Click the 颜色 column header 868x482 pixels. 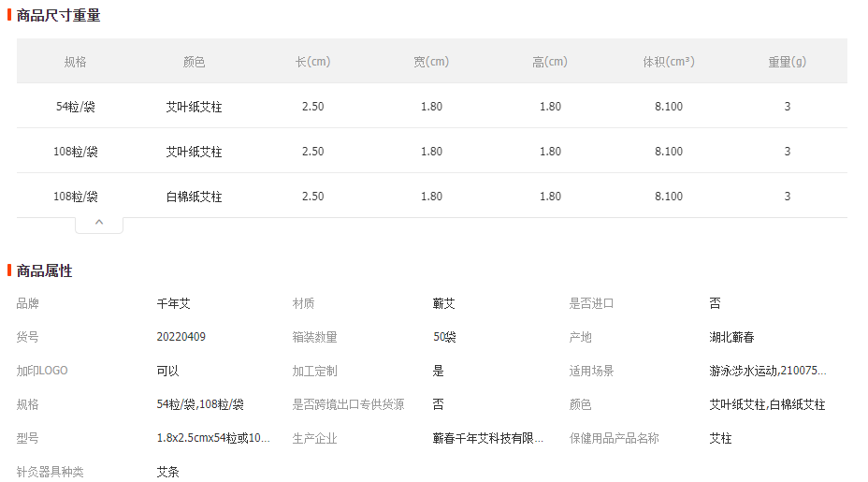coord(194,62)
